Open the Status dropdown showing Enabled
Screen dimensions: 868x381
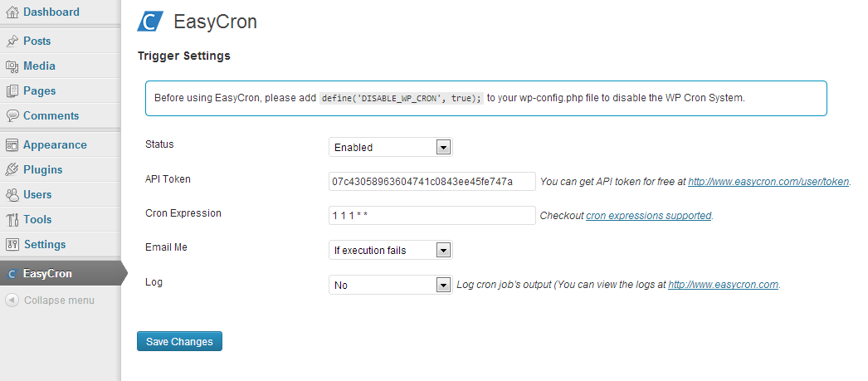click(x=391, y=147)
